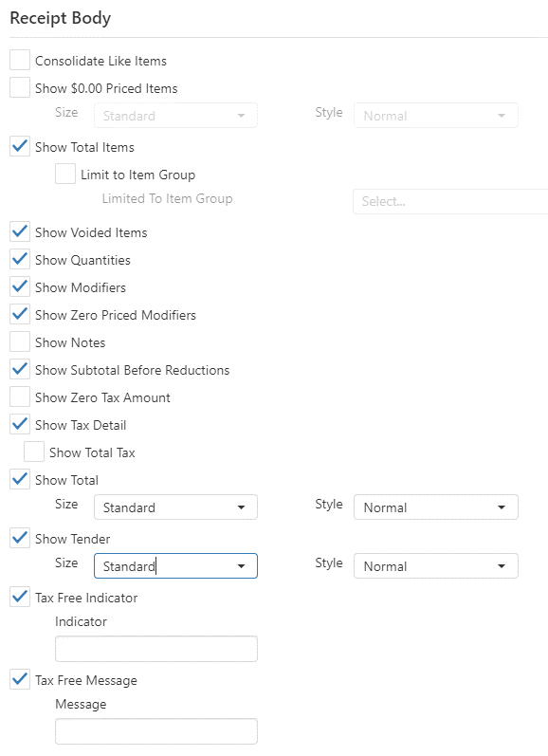548x756 pixels.
Task: Open the Limited To Item Group select
Action: tap(450, 201)
